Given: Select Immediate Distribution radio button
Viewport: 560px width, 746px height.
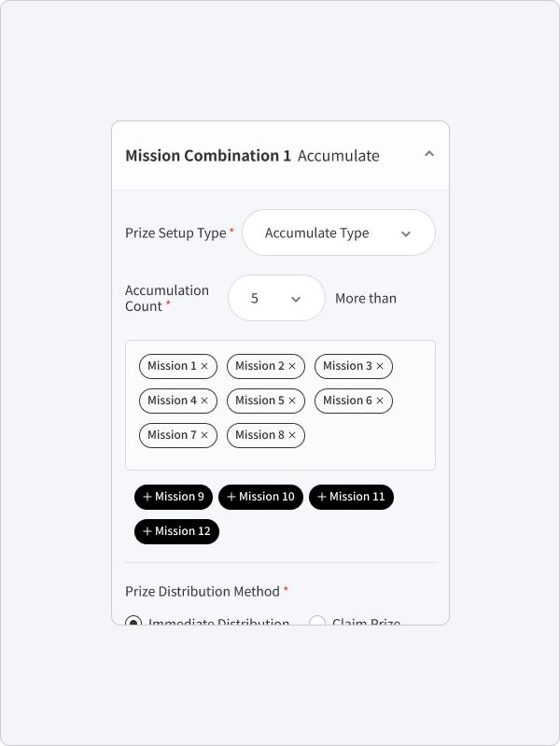Looking at the screenshot, I should pyautogui.click(x=133, y=621).
